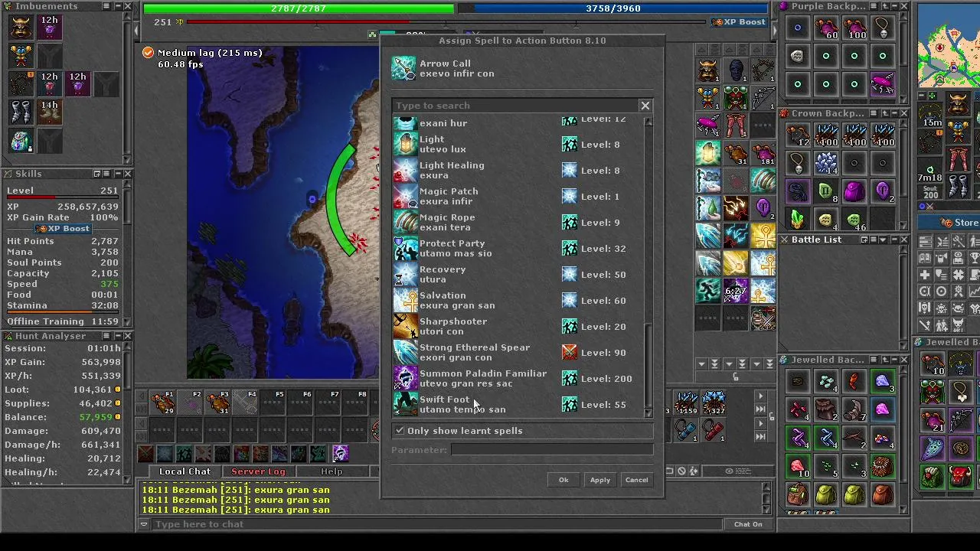Select the Strong Ethereal Spear spell icon

tap(405, 353)
